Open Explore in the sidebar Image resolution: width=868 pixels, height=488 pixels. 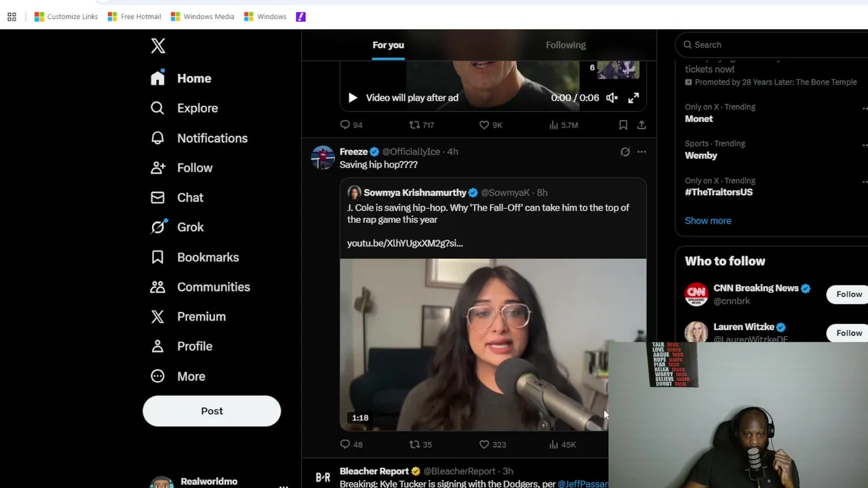[184, 108]
